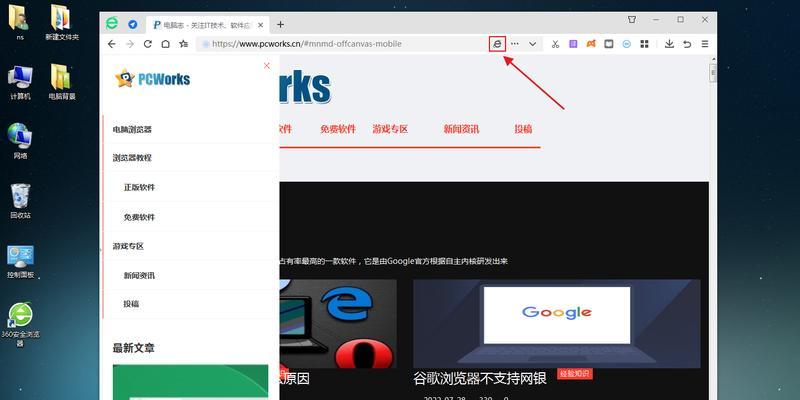Click 新闻资讯 in the top navigation
The image size is (800, 400).
tap(461, 129)
